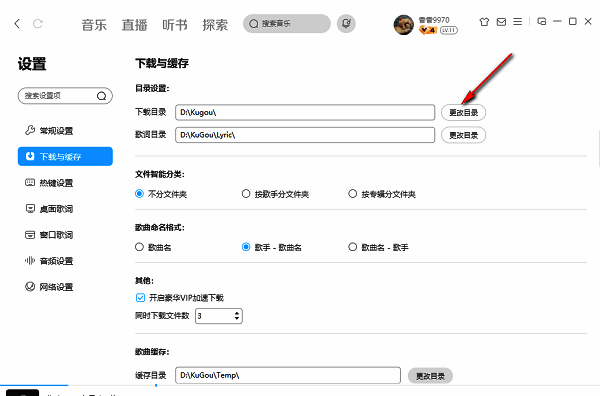This screenshot has height=396, width=600.
Task: Click the music recognition icon beside search
Action: pos(346,24)
